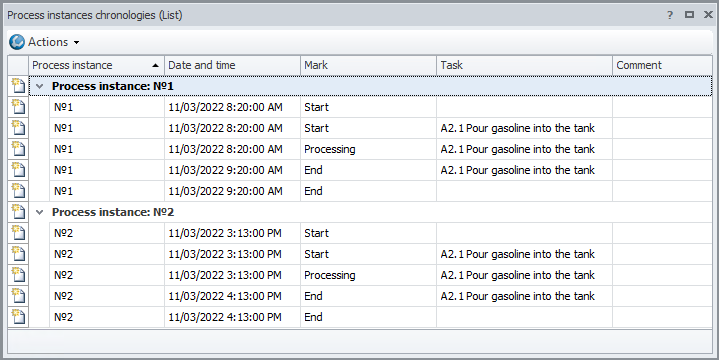719x360 pixels.
Task: Click record icon of last №2 End row
Action: (18, 317)
